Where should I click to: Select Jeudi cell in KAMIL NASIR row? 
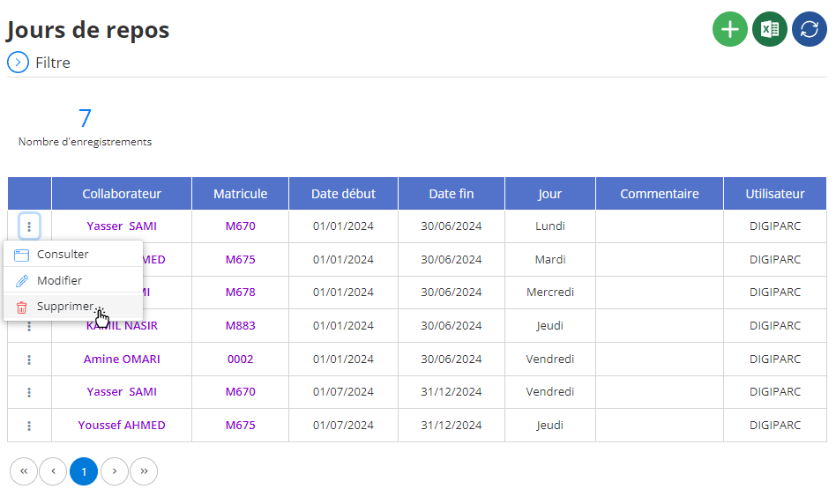(549, 325)
